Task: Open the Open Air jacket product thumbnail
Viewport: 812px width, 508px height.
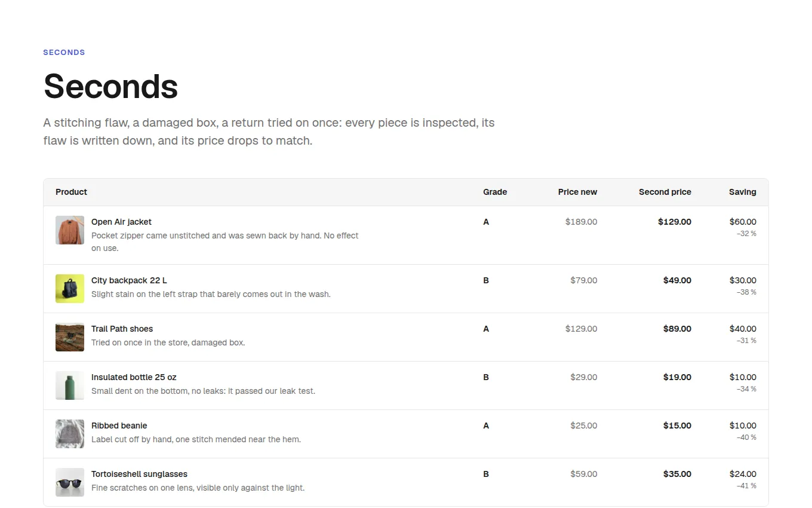Action: pos(70,230)
